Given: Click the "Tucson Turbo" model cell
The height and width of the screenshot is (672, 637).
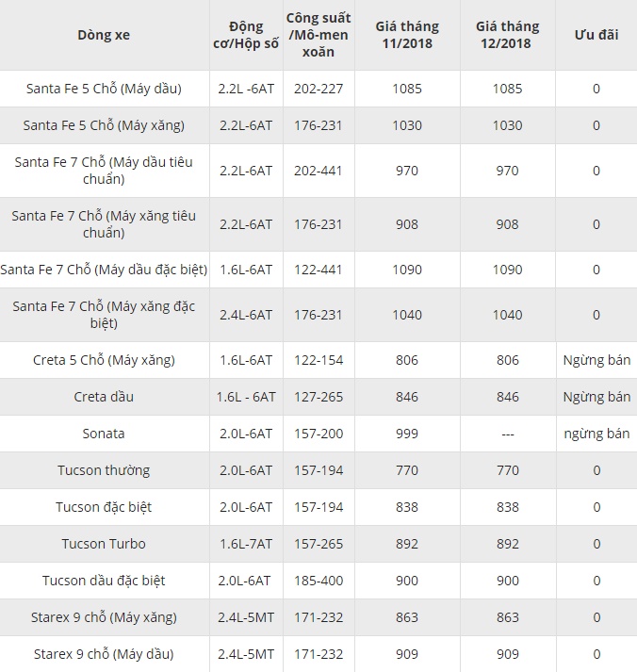Looking at the screenshot, I should click(x=104, y=544).
